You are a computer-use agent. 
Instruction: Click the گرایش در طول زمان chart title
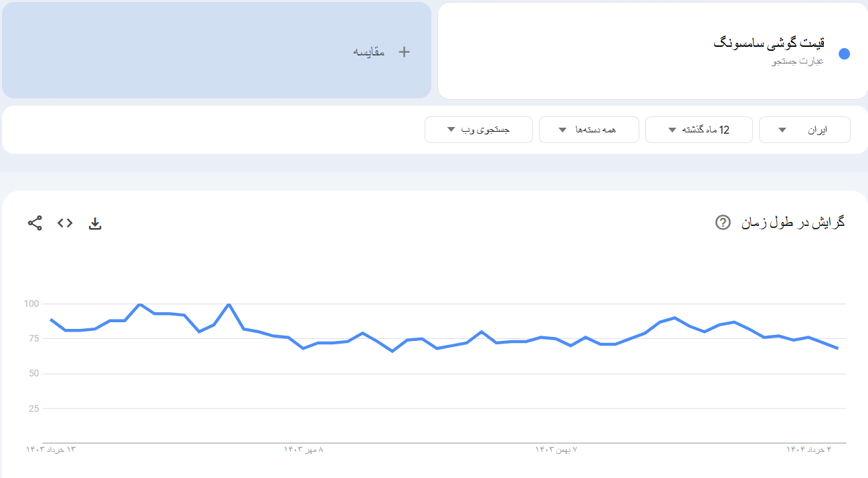793,223
